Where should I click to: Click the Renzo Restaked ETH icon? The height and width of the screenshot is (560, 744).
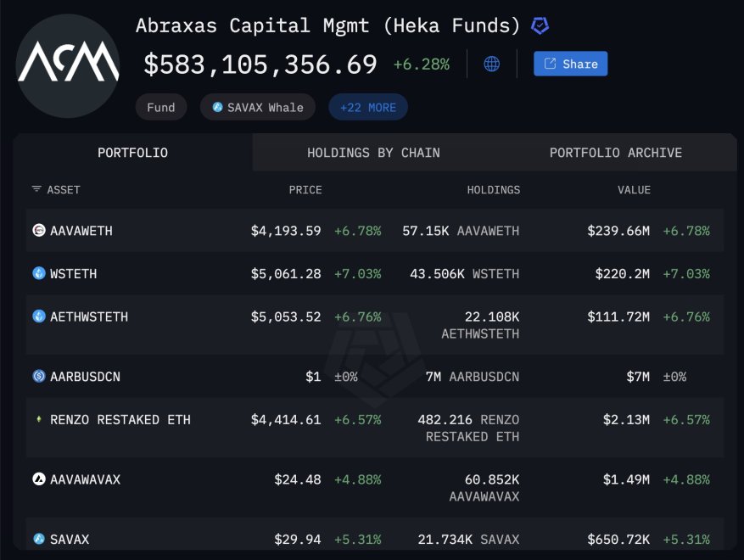point(38,419)
